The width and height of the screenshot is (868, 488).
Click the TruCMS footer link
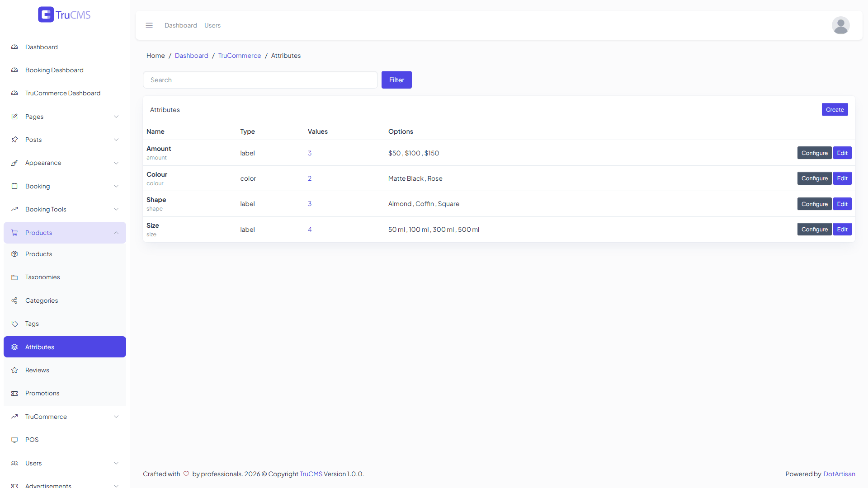(311, 474)
